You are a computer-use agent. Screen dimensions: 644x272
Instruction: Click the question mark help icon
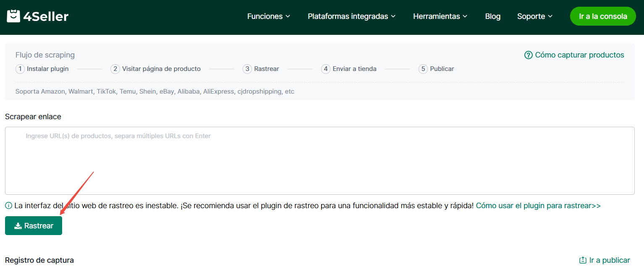528,55
